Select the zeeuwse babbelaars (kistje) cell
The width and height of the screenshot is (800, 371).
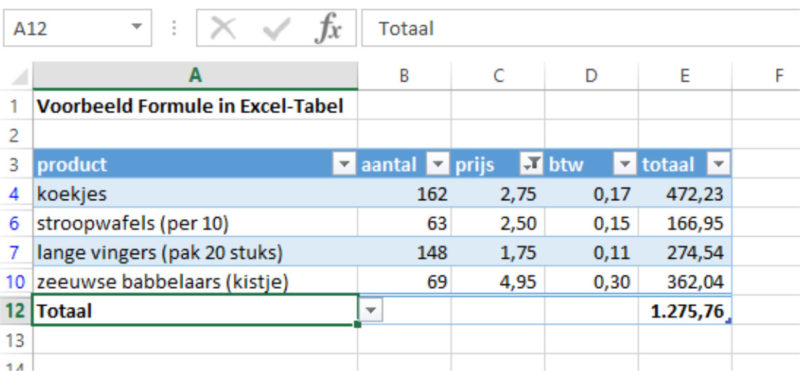(x=195, y=281)
